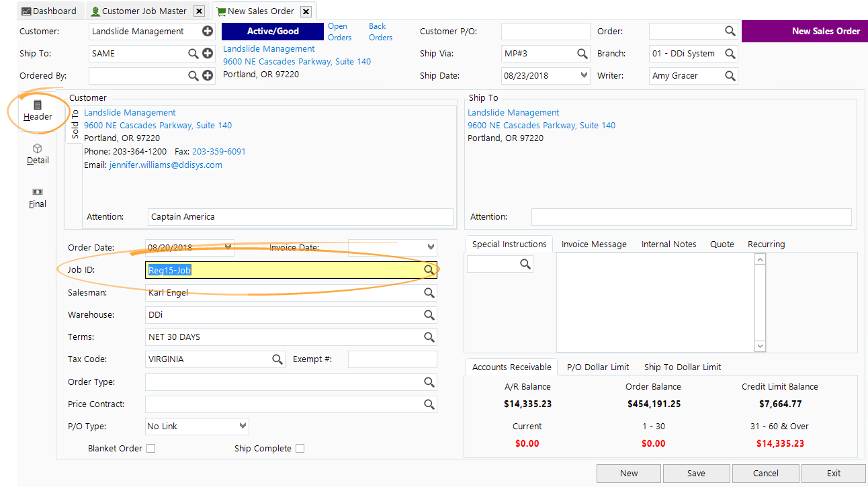Expand the P/O Type dropdown showing No Link
This screenshot has height=487, width=868.
pos(243,426)
